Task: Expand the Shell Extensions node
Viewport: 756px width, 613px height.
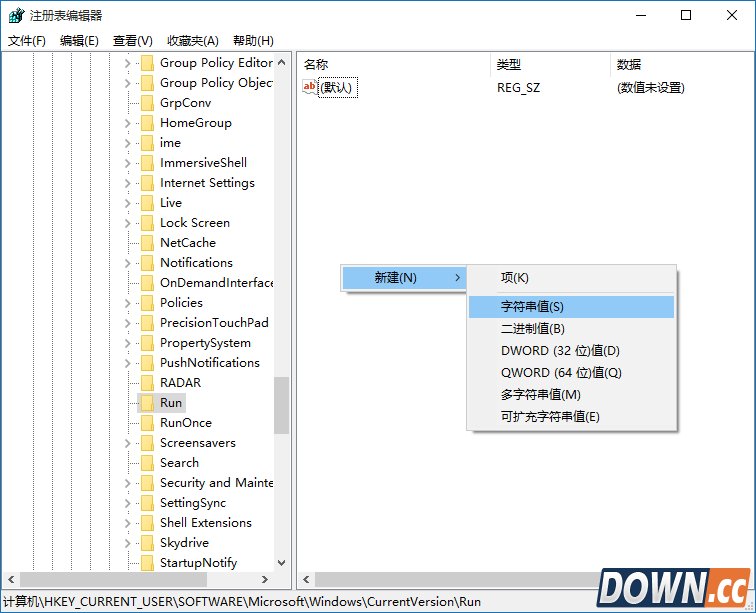Action: [x=128, y=523]
